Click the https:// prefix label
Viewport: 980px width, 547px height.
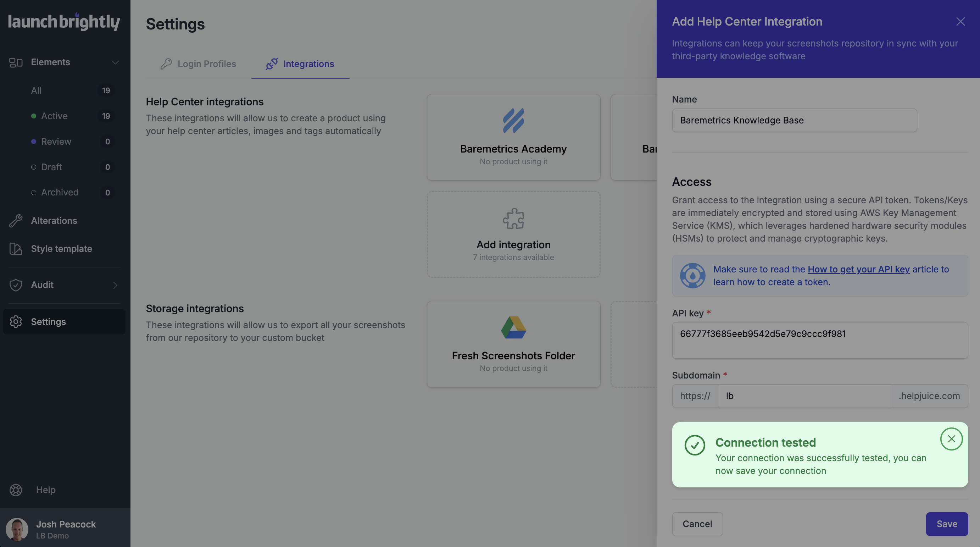tap(695, 396)
